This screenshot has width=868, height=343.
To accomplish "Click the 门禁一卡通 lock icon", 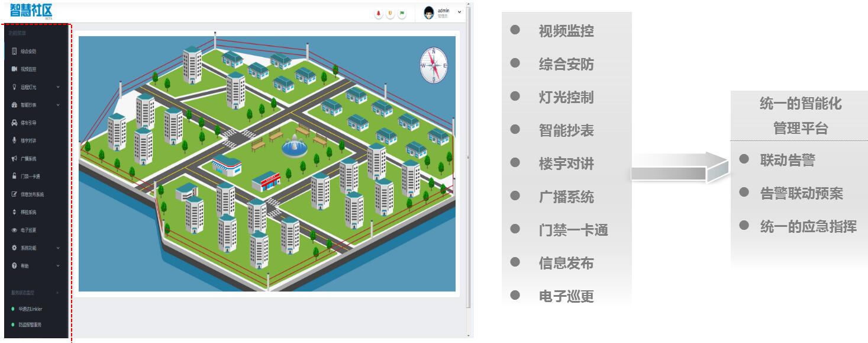I will click(17, 176).
